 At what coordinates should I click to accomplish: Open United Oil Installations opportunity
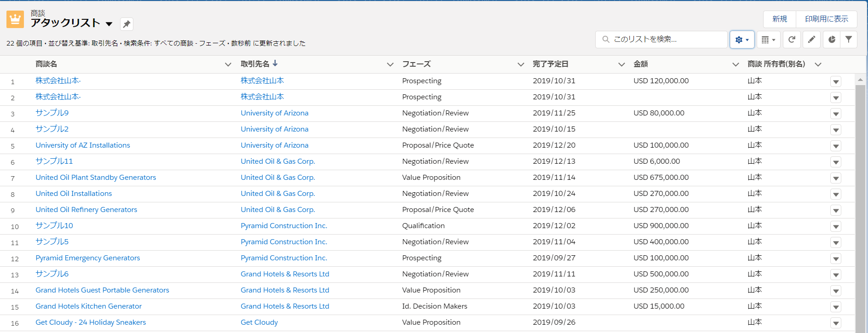tap(74, 193)
